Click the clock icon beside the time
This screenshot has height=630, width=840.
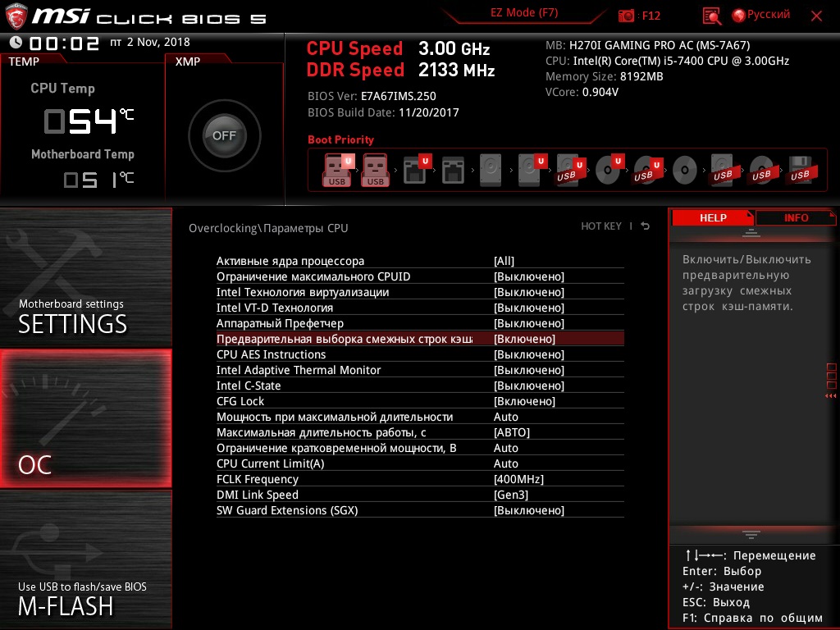click(16, 42)
